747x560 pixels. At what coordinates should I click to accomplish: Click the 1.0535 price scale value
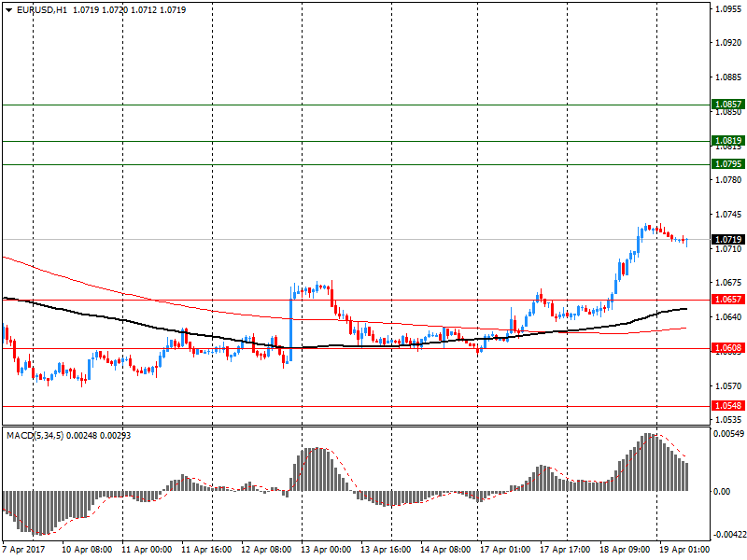pyautogui.click(x=729, y=419)
